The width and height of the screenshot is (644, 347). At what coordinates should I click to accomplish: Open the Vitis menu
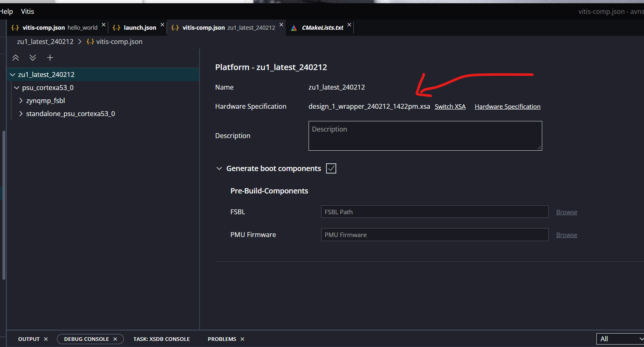click(x=28, y=11)
